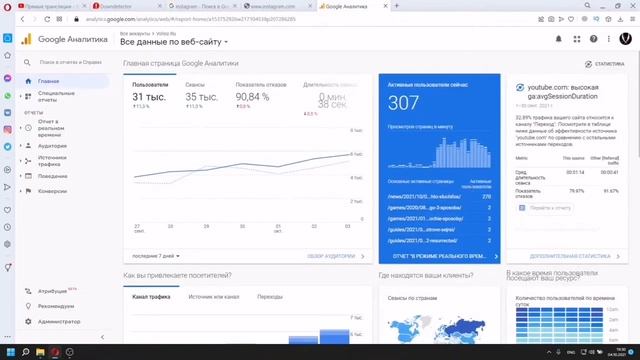Viewport: 640px width, 360px height.
Task: Switch to the 'Канал трафика' tab
Action: tap(151, 297)
